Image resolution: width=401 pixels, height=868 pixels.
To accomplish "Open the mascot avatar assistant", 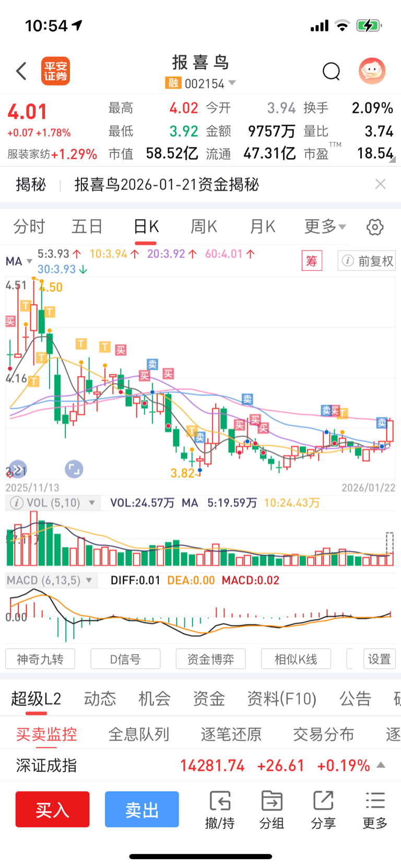I will point(372,71).
